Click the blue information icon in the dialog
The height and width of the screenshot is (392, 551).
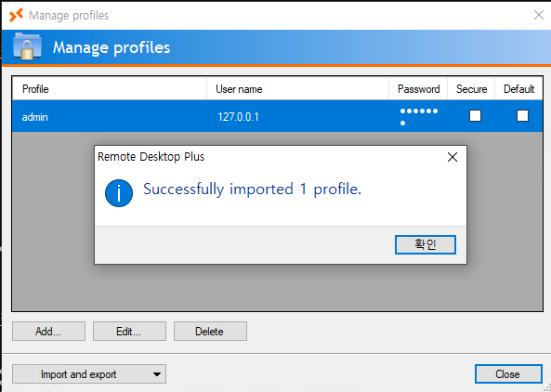coord(119,193)
